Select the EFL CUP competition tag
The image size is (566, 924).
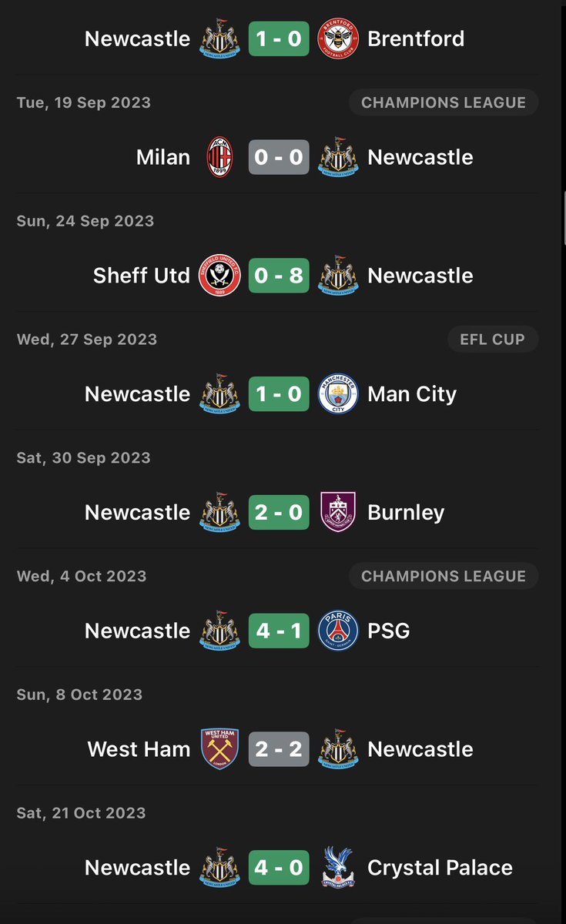[x=493, y=340]
